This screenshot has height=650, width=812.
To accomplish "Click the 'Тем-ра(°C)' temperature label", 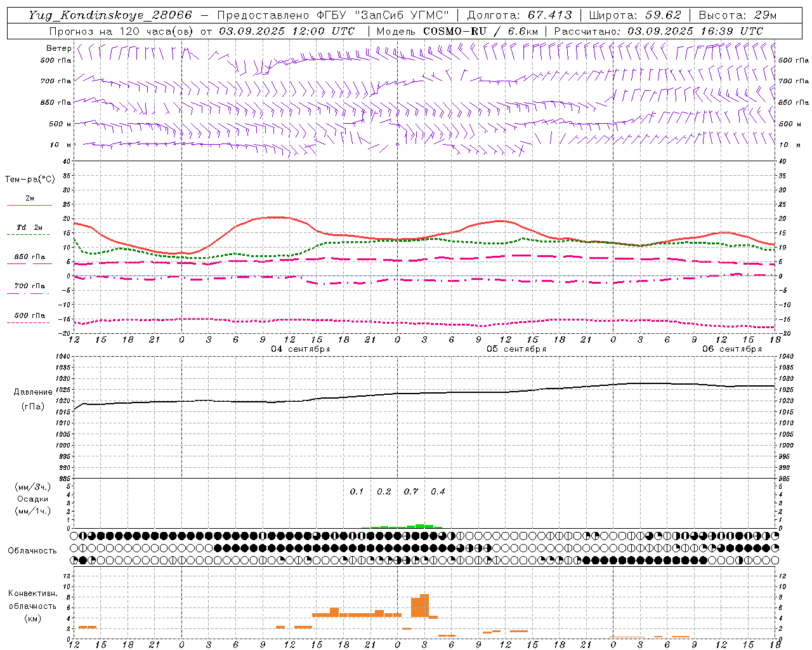I will click(x=30, y=179).
